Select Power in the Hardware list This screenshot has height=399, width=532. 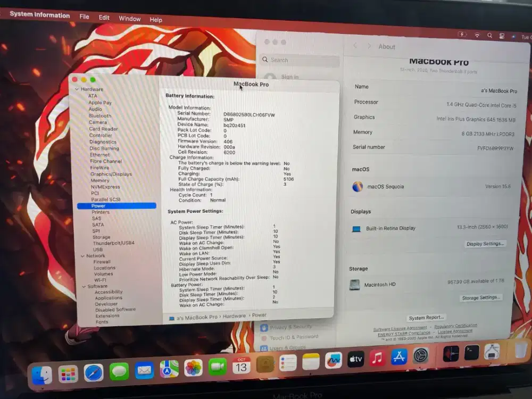tap(117, 205)
